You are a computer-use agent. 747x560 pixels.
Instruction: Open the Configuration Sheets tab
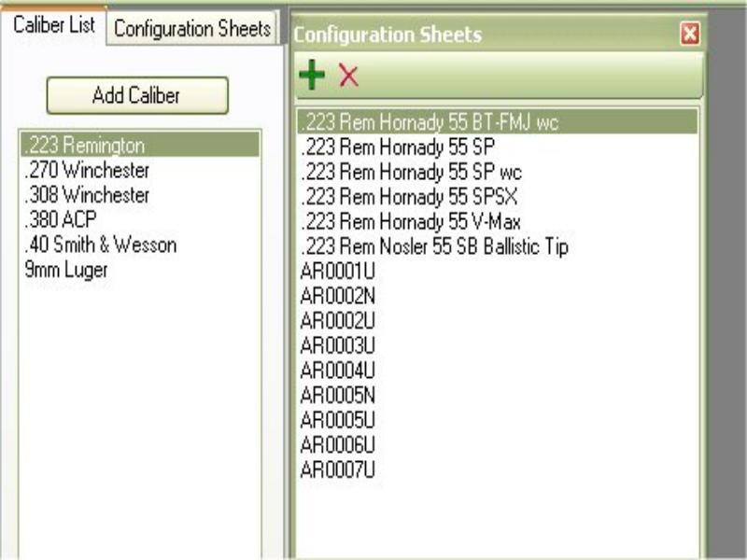click(x=192, y=29)
